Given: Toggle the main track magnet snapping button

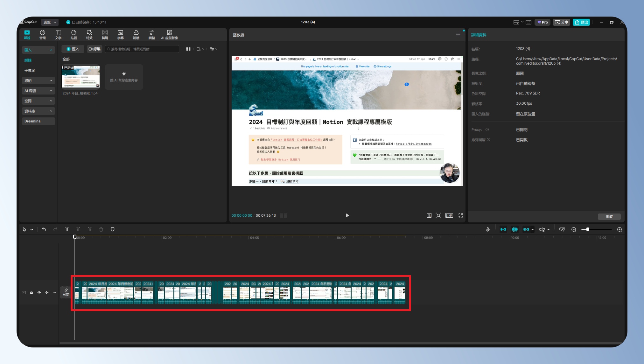Looking at the screenshot, I should click(503, 229).
